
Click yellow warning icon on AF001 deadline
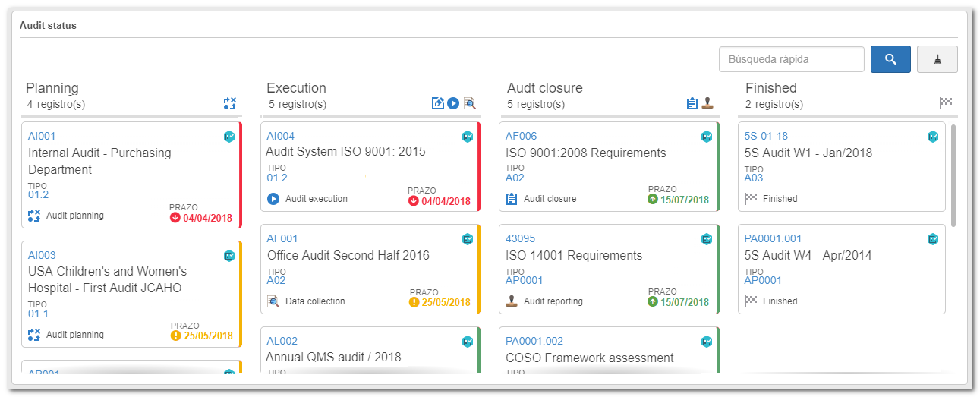point(414,302)
